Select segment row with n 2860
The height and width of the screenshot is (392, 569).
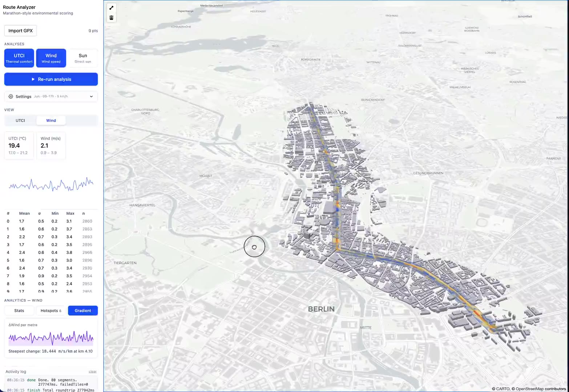pos(51,221)
